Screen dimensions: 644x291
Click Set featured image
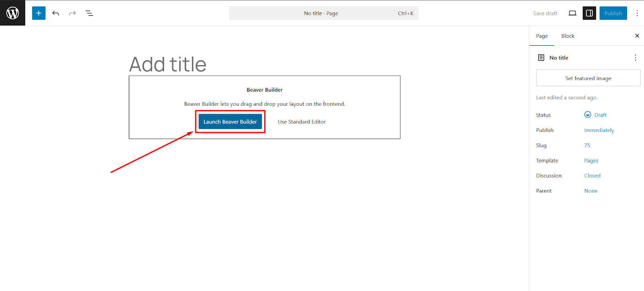tap(588, 78)
